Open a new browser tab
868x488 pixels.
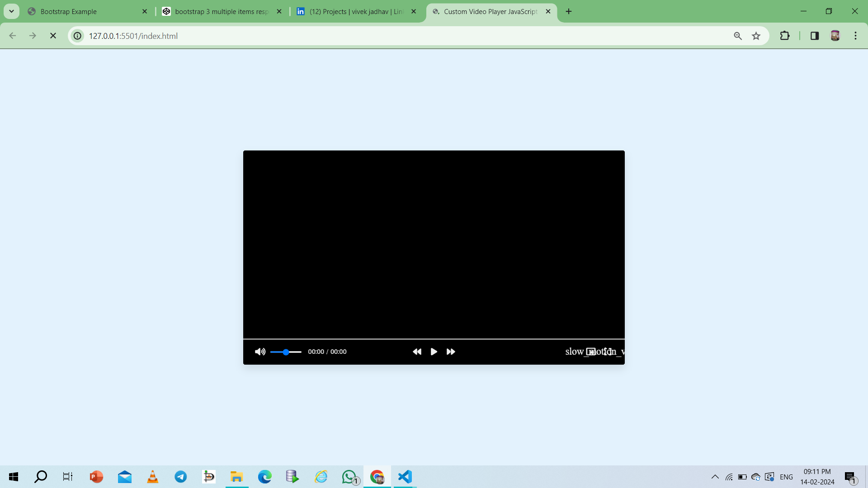coord(569,11)
